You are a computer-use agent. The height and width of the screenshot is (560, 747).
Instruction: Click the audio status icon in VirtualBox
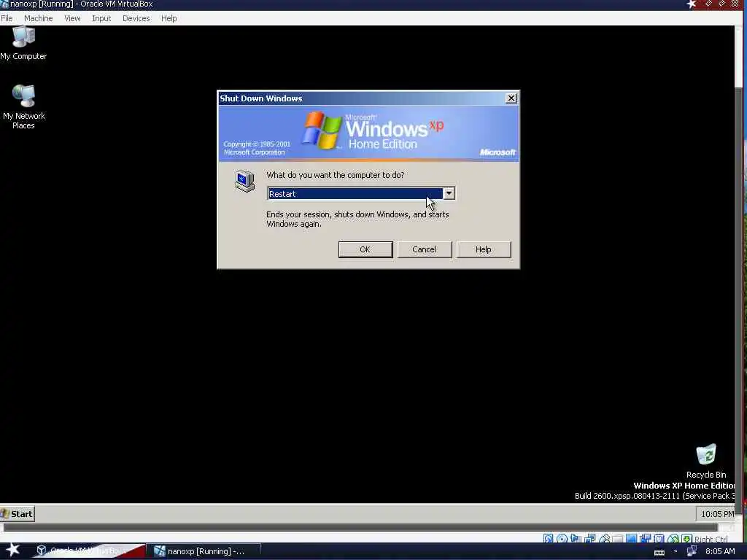[x=576, y=539]
